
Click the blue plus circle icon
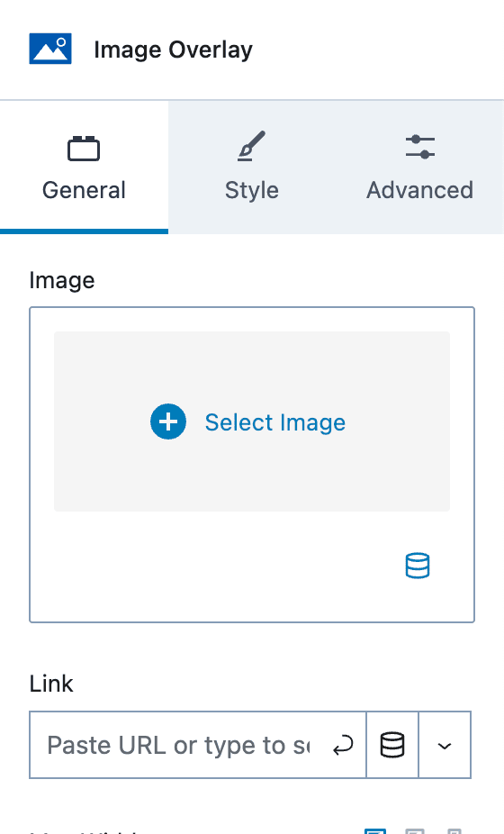tap(168, 422)
